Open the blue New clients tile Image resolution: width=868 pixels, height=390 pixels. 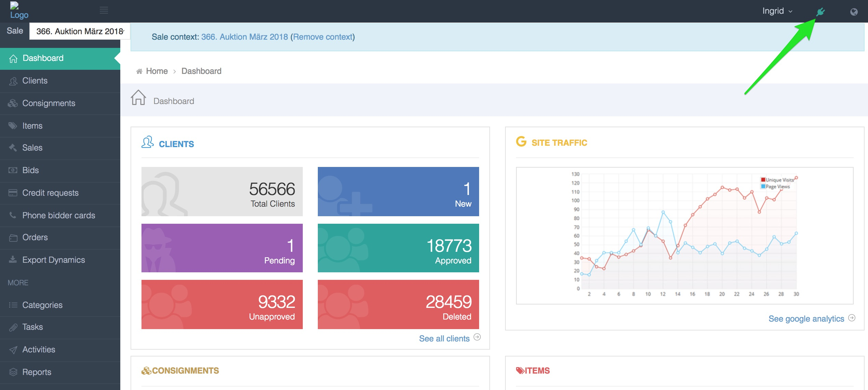point(398,192)
